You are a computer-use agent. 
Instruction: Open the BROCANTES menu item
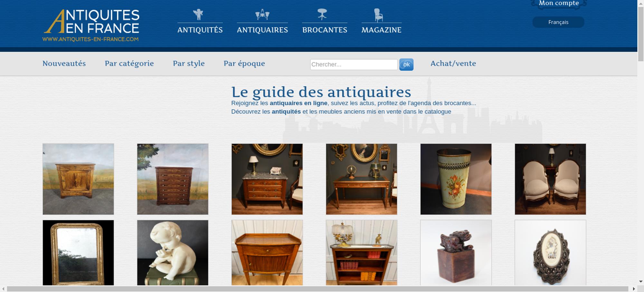pos(325,30)
